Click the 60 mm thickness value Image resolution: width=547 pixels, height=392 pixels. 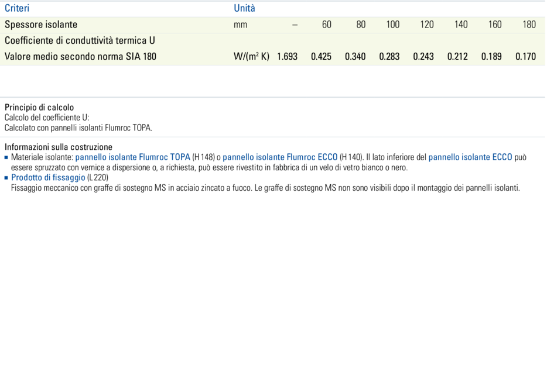tap(327, 25)
